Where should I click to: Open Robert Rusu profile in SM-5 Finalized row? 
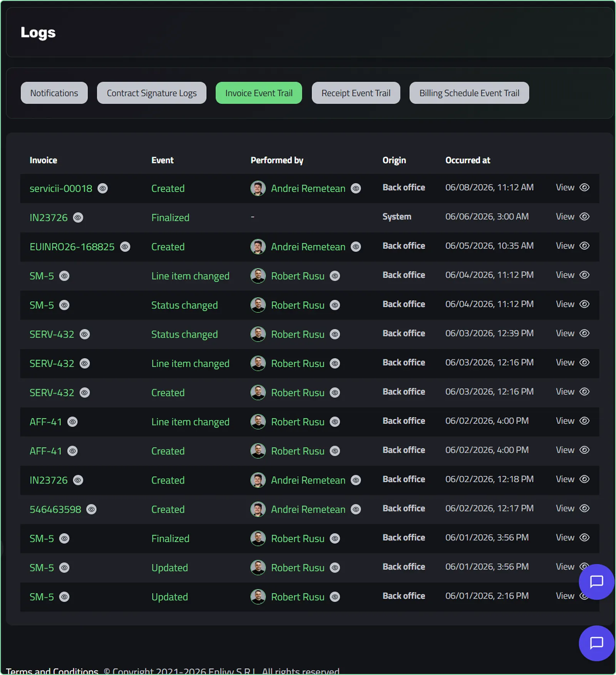(x=298, y=539)
